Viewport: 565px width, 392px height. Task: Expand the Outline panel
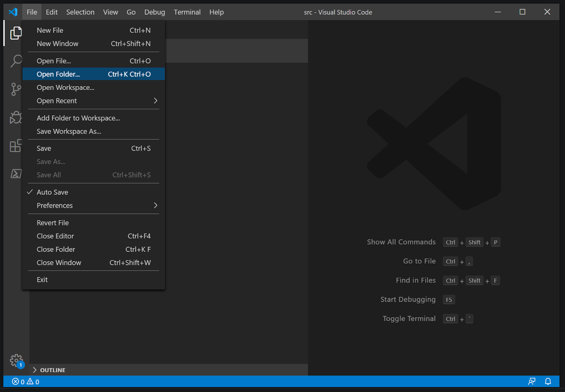coord(52,370)
